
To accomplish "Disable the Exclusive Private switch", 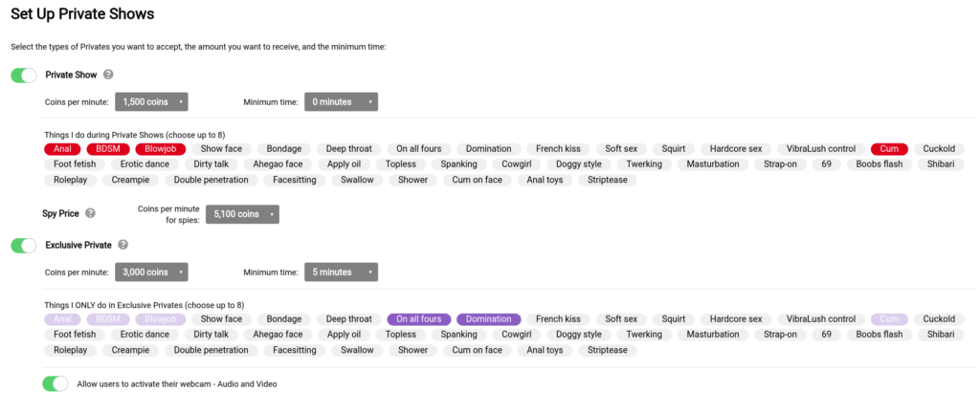I will coord(24,246).
